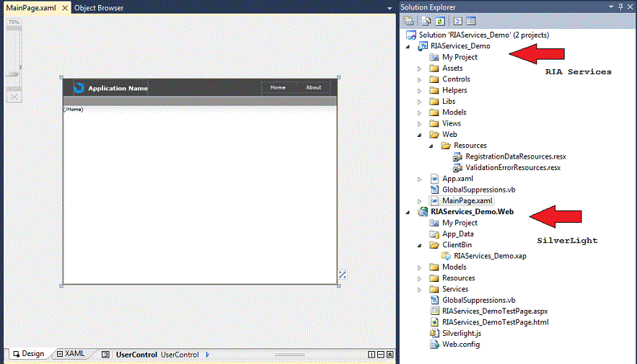Expand the Assets folder
The image size is (637, 364).
click(419, 68)
